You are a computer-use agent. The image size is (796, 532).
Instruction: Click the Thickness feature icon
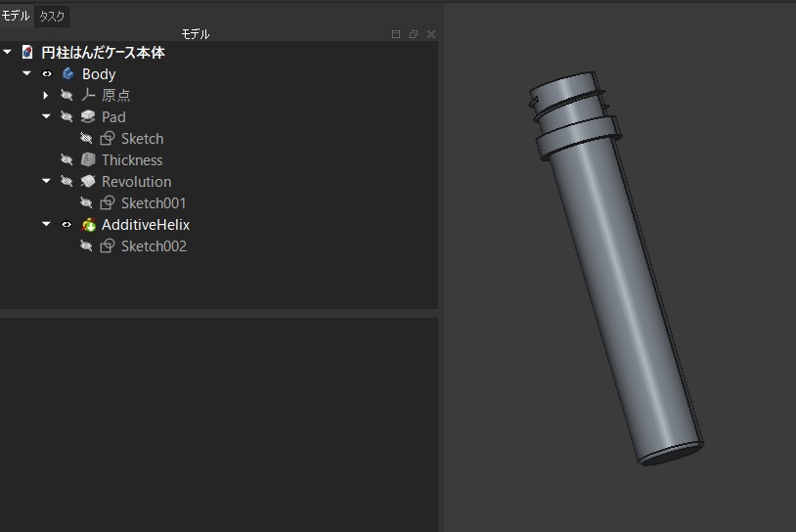[x=88, y=159]
